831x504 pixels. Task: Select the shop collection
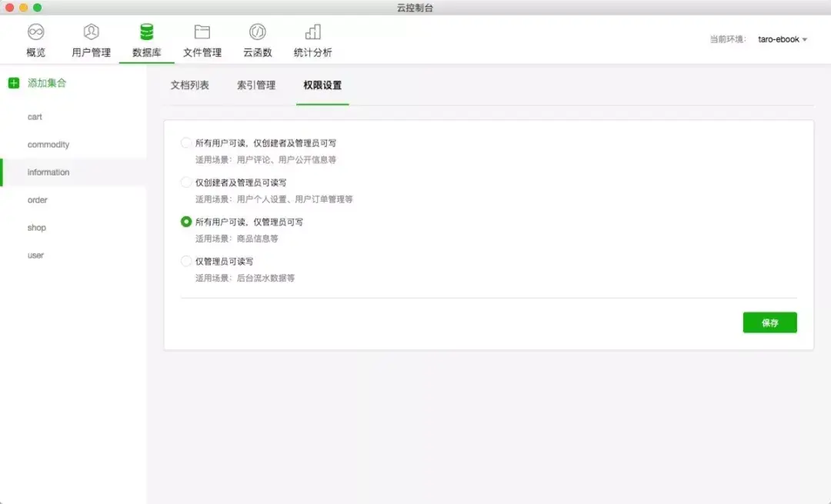(x=73, y=227)
